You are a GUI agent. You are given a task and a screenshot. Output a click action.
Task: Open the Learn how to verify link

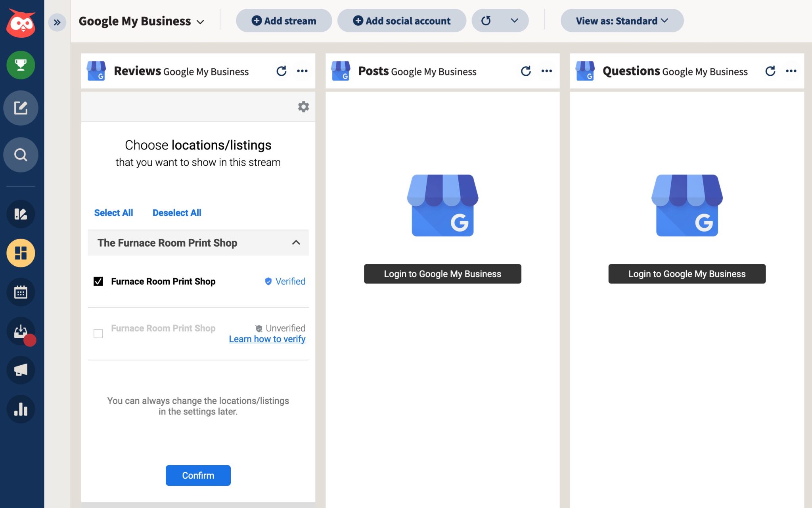(267, 339)
